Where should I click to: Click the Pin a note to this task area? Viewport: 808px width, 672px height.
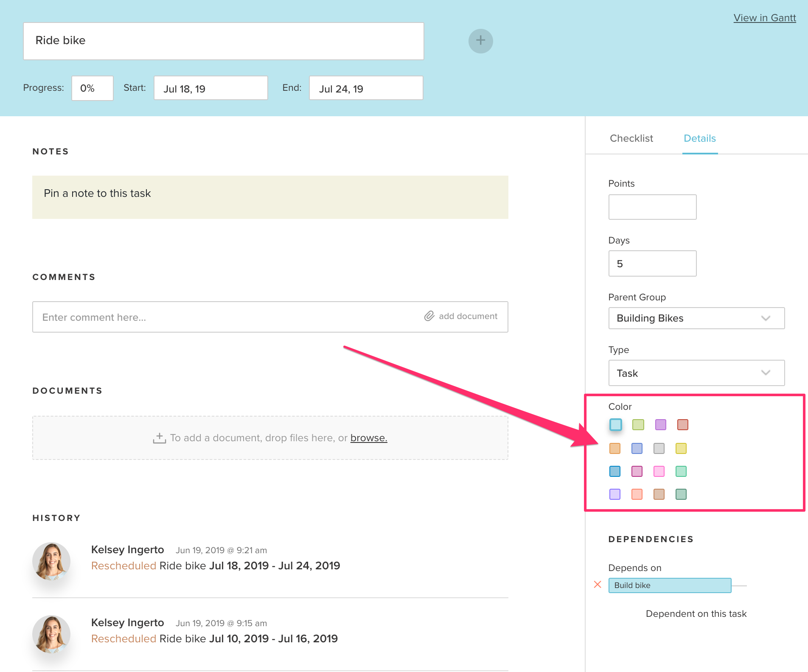click(x=270, y=197)
